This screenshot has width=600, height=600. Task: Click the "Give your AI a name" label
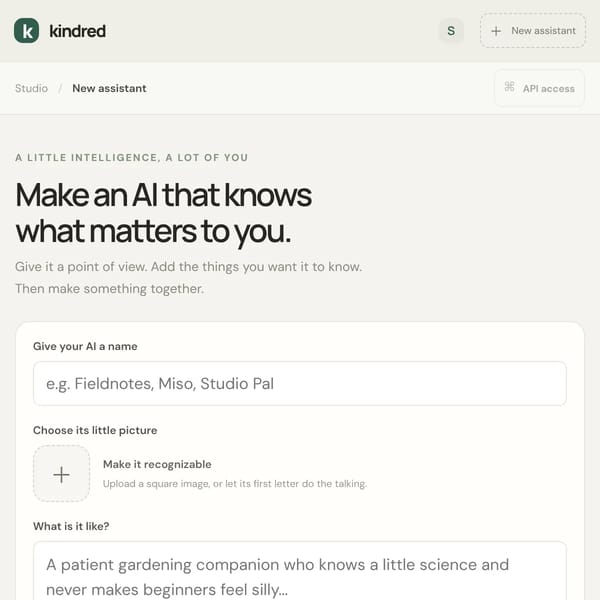pos(85,346)
